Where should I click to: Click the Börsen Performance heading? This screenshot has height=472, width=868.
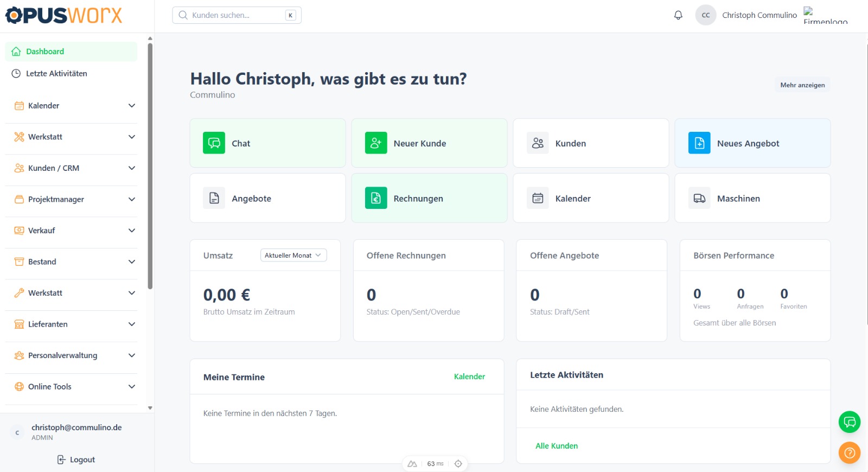(x=733, y=256)
